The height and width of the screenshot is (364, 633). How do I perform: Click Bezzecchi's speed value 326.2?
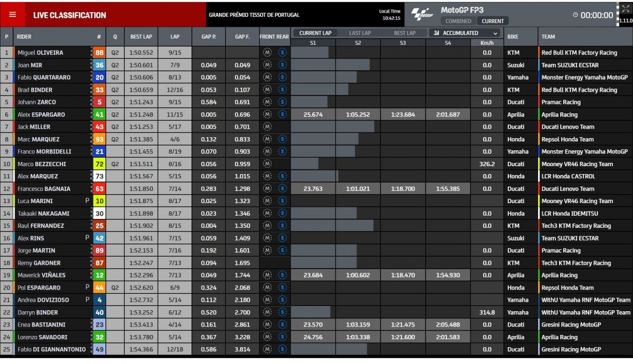[x=487, y=164]
